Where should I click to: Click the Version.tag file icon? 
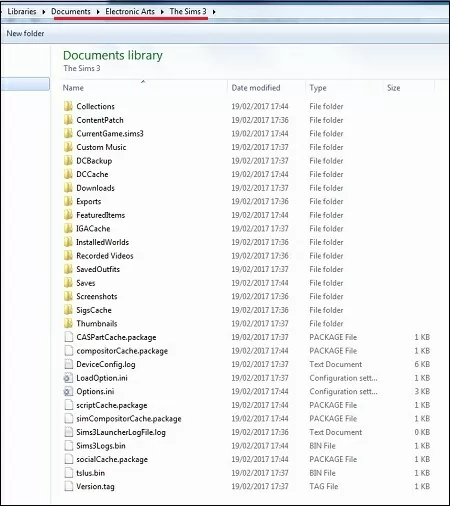click(x=68, y=486)
